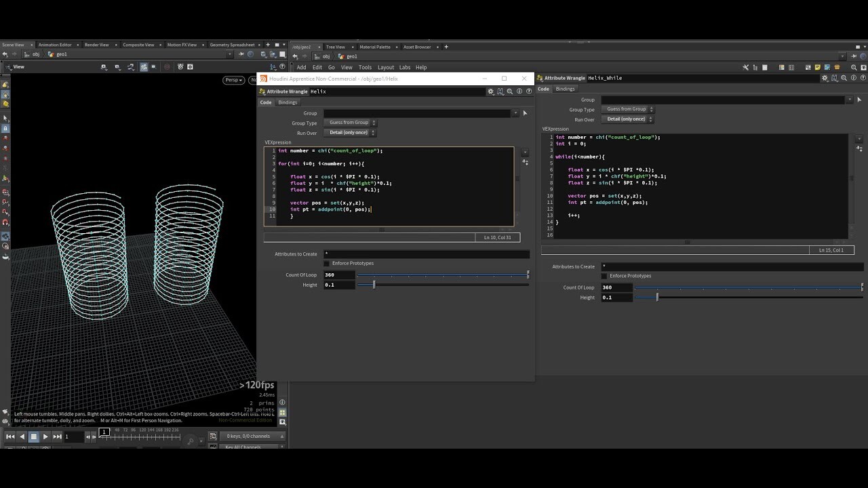This screenshot has width=868, height=488.
Task: Open the gear menu on the Helix wrangle
Action: 490,91
